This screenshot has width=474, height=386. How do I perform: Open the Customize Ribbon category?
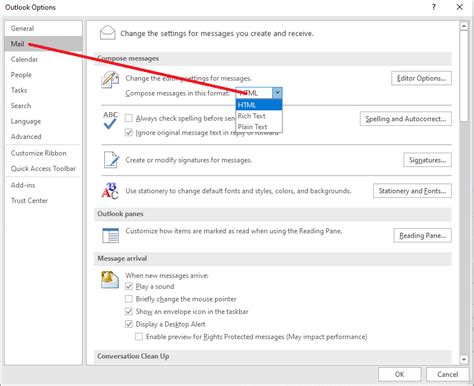pyautogui.click(x=43, y=153)
